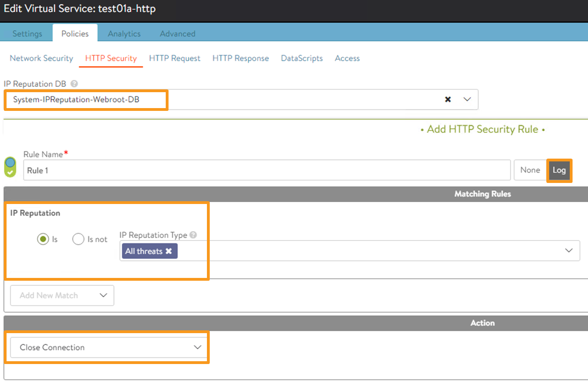Select the None logging option
This screenshot has width=588, height=386.
pos(530,170)
